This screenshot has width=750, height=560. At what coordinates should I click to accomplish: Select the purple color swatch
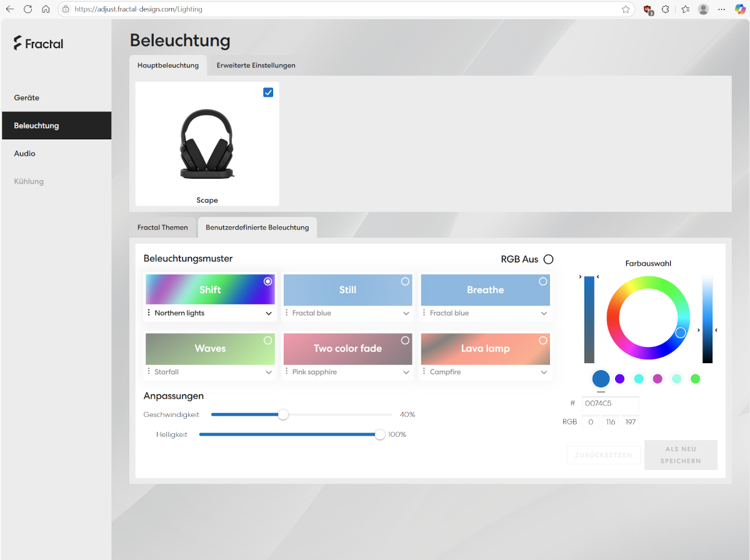pyautogui.click(x=620, y=378)
